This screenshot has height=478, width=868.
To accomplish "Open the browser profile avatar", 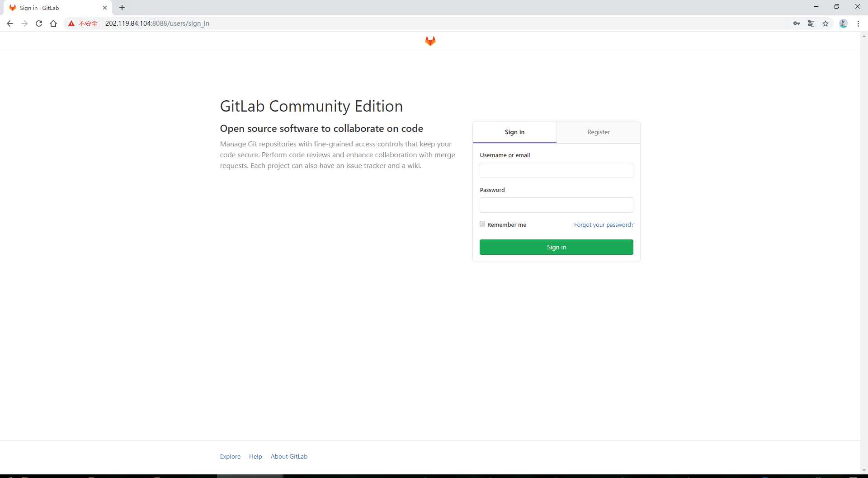I will 843,23.
